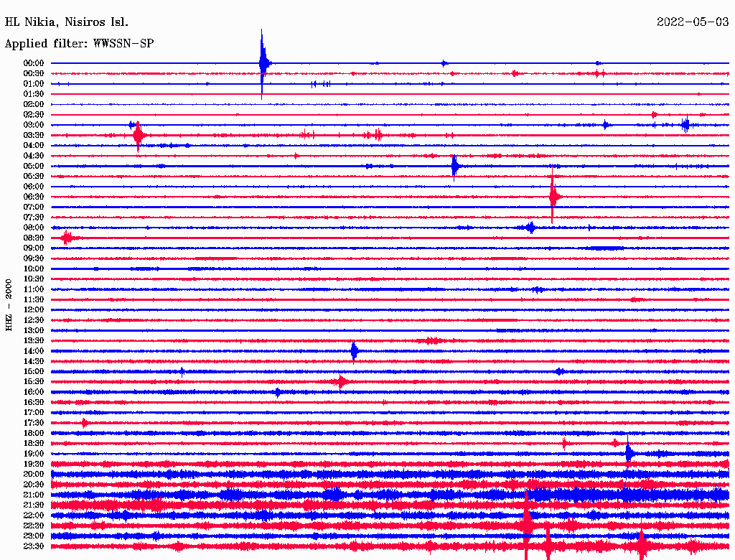Click the large blue spike on 00:00 trace
The width and height of the screenshot is (735, 560).
[x=263, y=63]
